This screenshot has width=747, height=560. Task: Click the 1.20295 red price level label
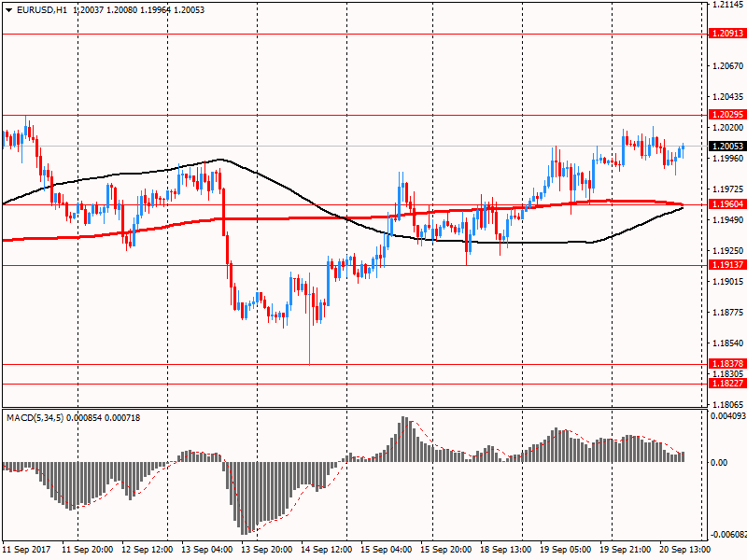click(x=727, y=114)
